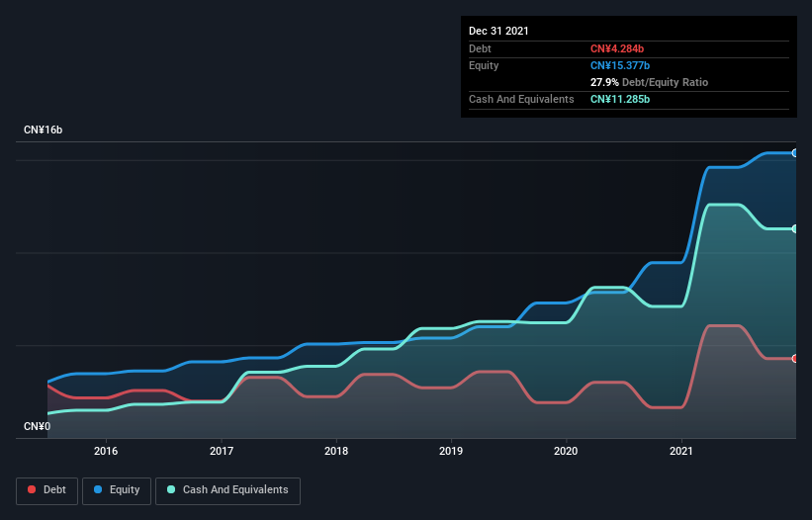
Task: Click the debt value CN¥4.284b
Action: click(617, 48)
